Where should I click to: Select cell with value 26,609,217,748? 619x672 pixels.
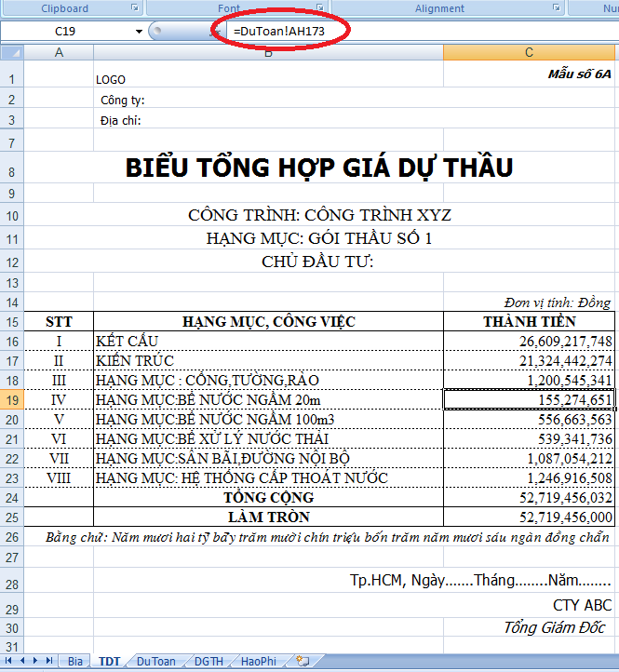529,342
